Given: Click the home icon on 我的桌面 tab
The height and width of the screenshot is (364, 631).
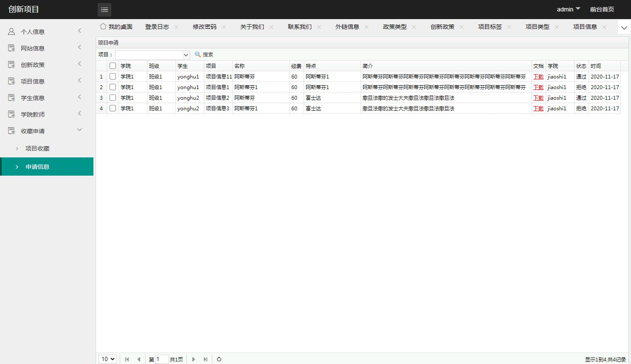Looking at the screenshot, I should (103, 26).
